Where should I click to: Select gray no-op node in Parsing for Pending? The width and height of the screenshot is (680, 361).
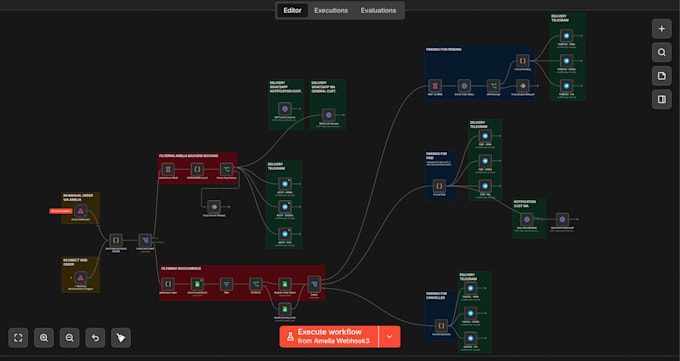click(523, 85)
